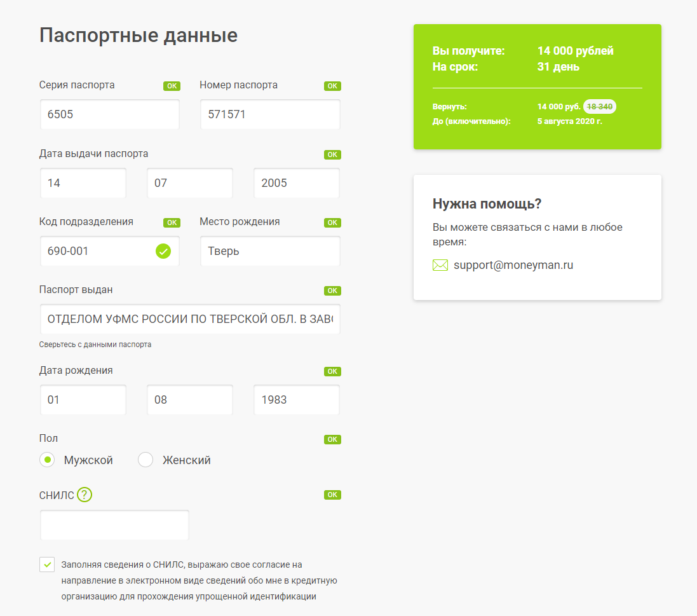Click the 14 000 рублей loan amount
The height and width of the screenshot is (616, 697).
[x=575, y=51]
